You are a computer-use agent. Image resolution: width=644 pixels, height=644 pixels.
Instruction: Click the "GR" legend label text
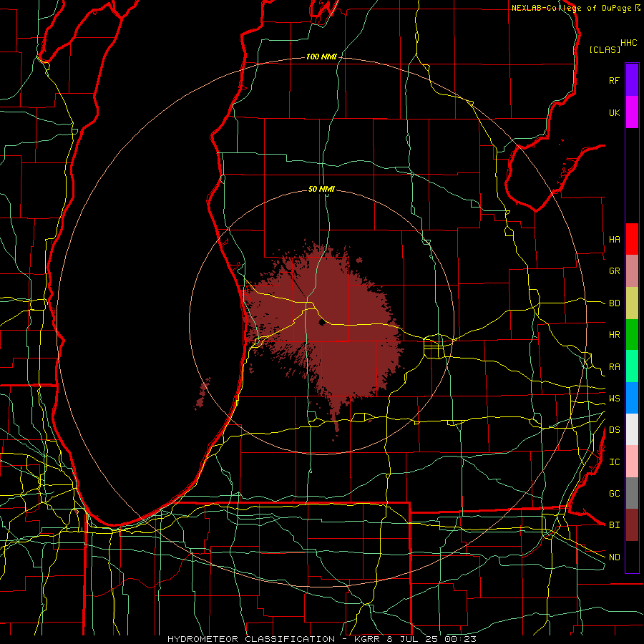614,271
